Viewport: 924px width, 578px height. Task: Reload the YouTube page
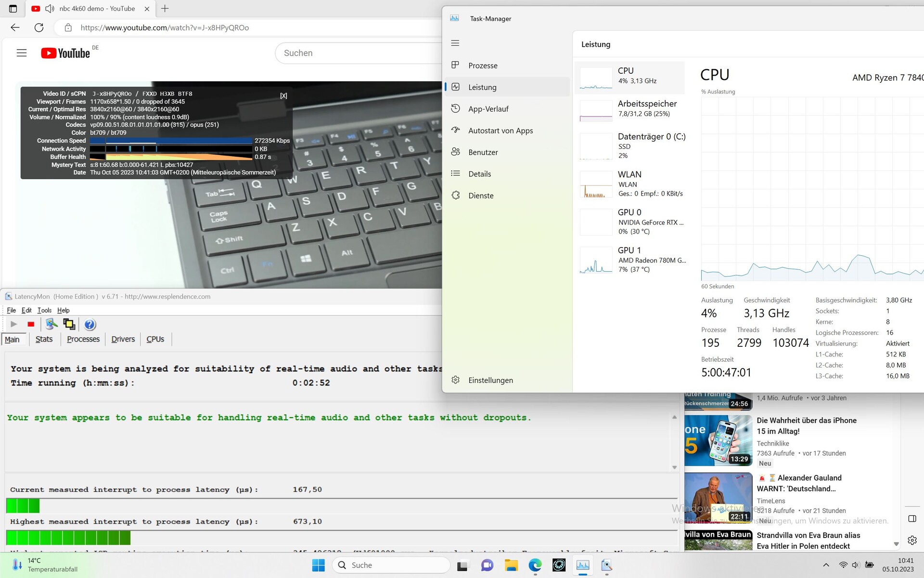pos(39,27)
